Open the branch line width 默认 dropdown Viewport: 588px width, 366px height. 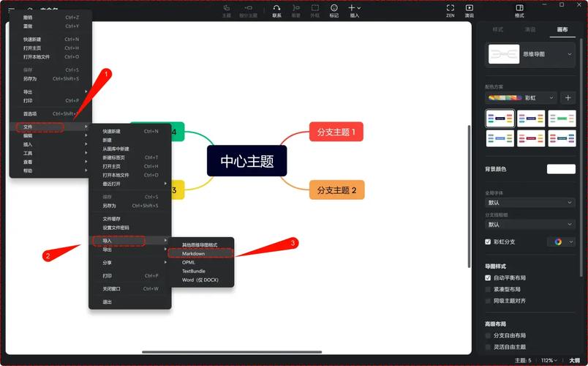(530, 225)
